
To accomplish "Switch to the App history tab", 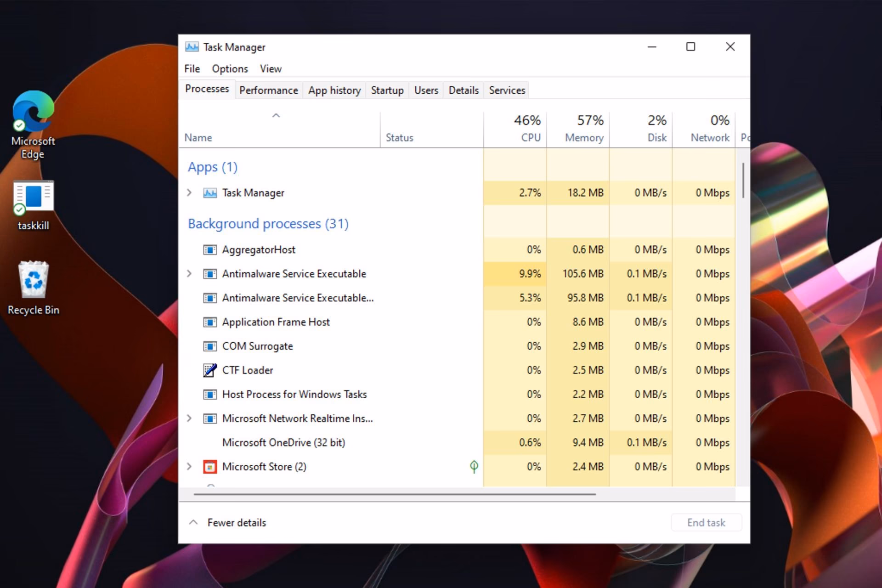I will [x=334, y=90].
